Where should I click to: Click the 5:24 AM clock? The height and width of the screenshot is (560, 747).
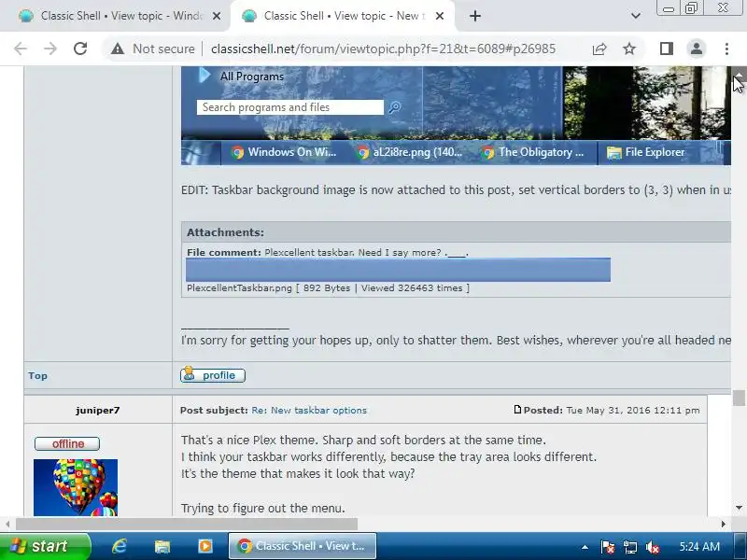698,546
